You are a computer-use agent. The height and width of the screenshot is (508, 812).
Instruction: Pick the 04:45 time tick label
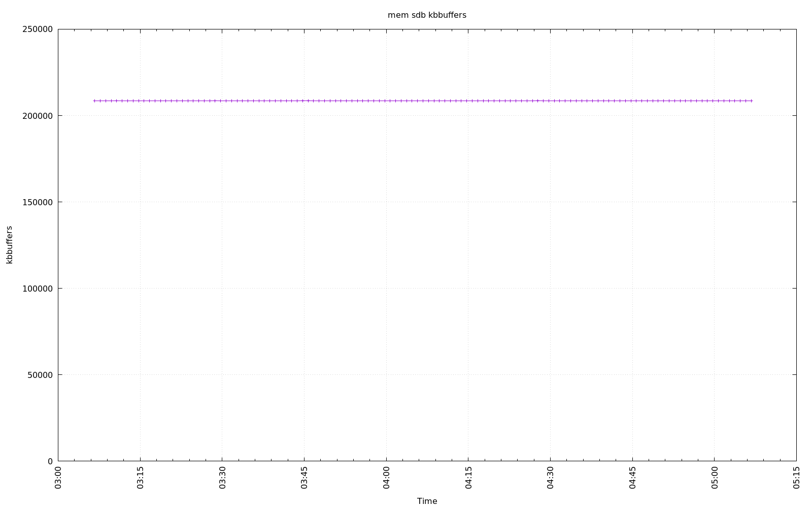click(x=632, y=479)
